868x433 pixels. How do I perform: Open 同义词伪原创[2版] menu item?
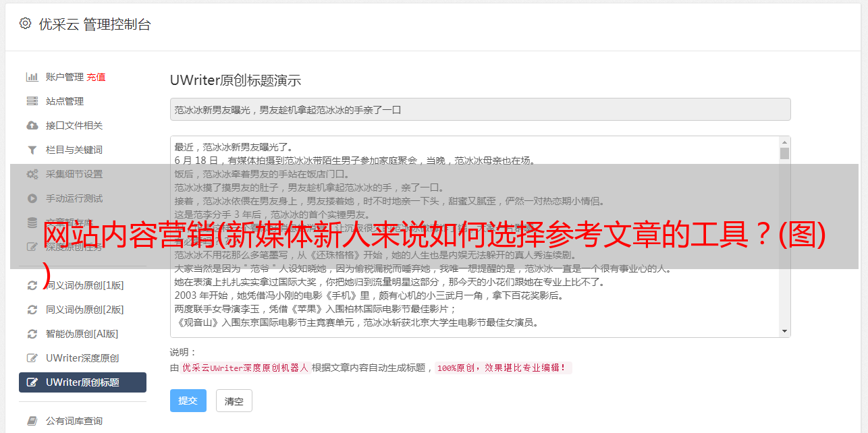coord(82,310)
